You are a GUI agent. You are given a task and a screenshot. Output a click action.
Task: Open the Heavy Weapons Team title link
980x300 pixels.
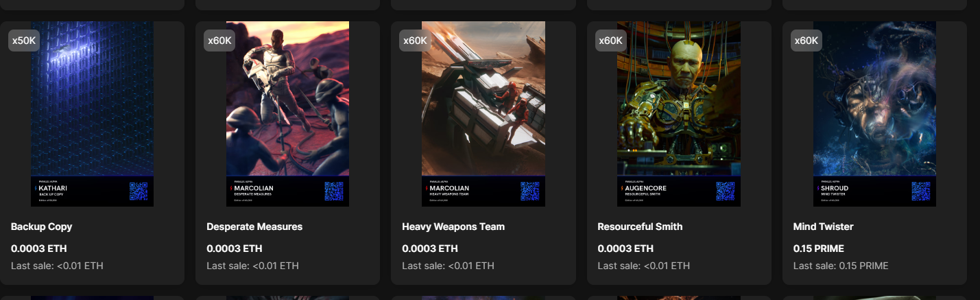tap(453, 227)
